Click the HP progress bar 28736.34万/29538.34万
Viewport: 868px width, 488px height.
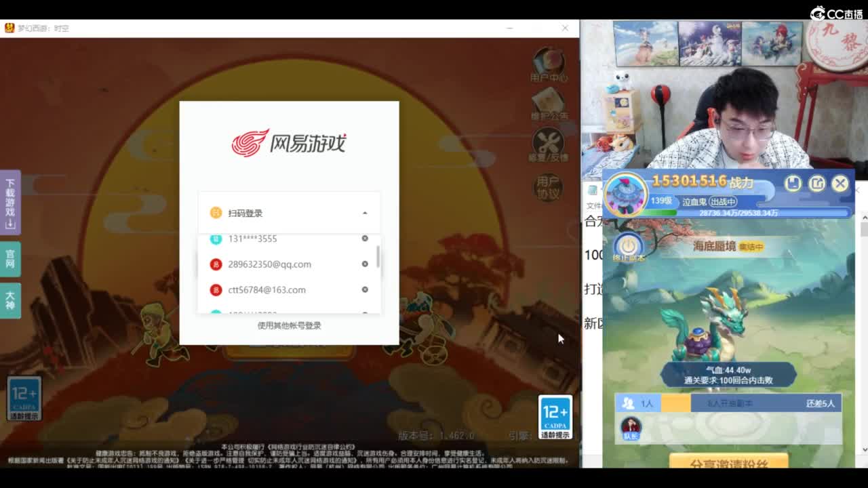pyautogui.click(x=745, y=213)
